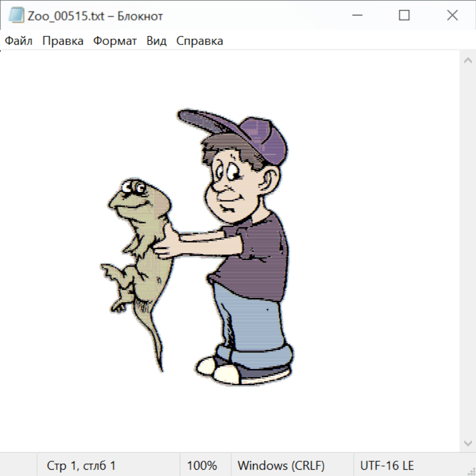
Task: Open the Вид menu
Action: point(157,41)
